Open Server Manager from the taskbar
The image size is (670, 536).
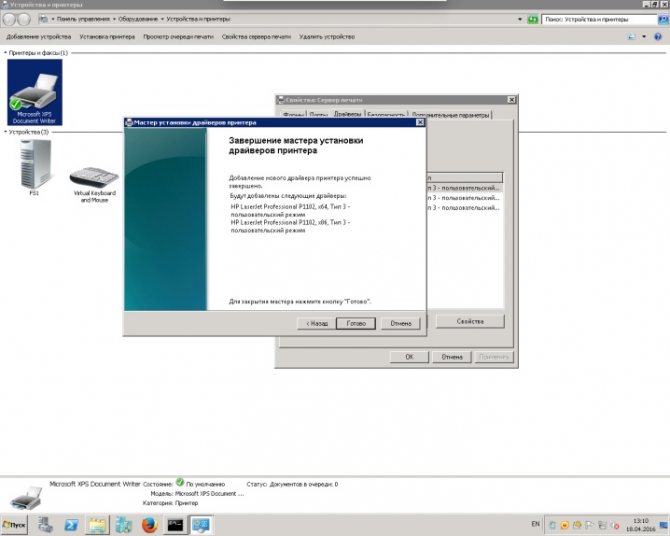coord(46,525)
